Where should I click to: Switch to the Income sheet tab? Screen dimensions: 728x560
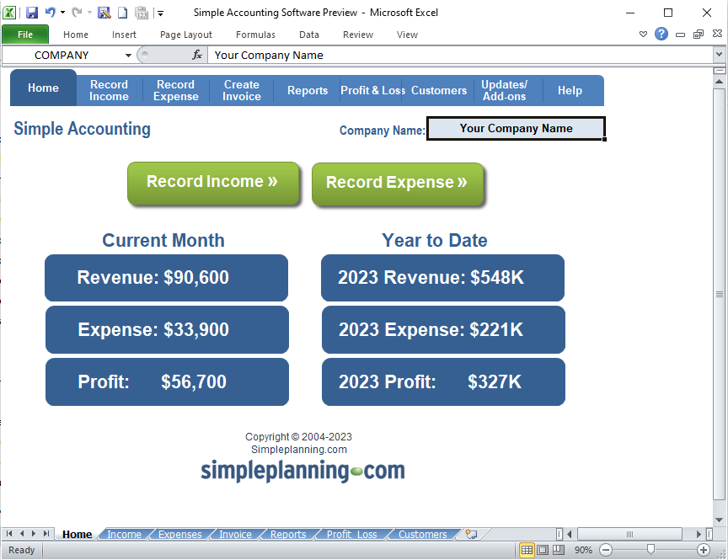(124, 534)
